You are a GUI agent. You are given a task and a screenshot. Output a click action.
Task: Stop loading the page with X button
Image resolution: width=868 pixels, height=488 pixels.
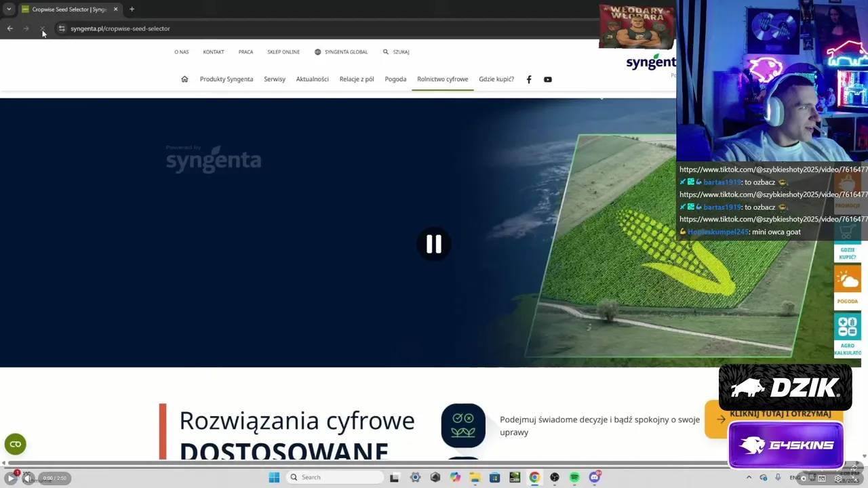coord(42,28)
